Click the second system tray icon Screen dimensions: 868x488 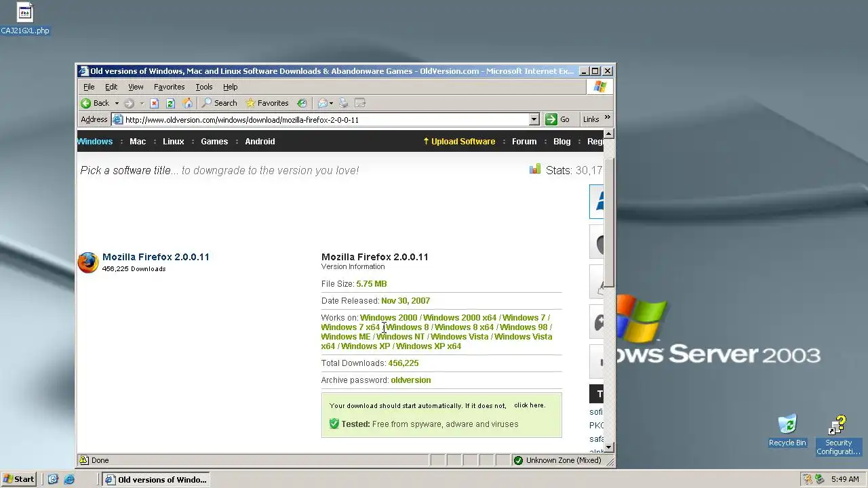click(x=819, y=479)
